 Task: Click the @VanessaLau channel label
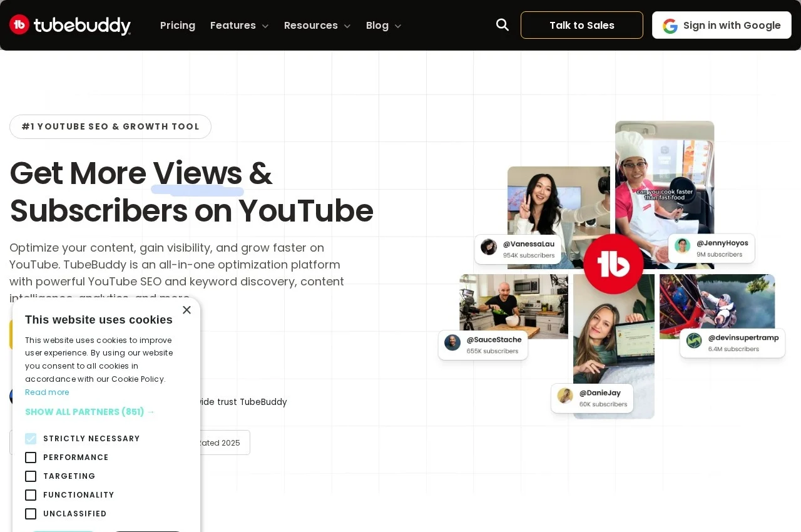[x=529, y=244]
